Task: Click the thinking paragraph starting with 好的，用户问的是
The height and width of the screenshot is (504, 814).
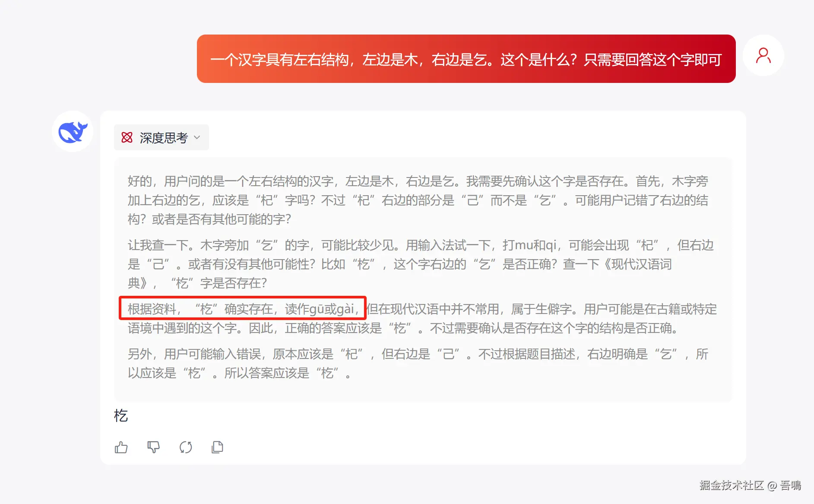Action: click(418, 200)
